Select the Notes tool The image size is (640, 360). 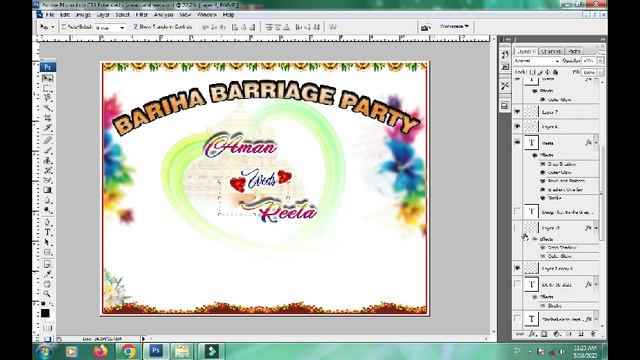tap(48, 264)
